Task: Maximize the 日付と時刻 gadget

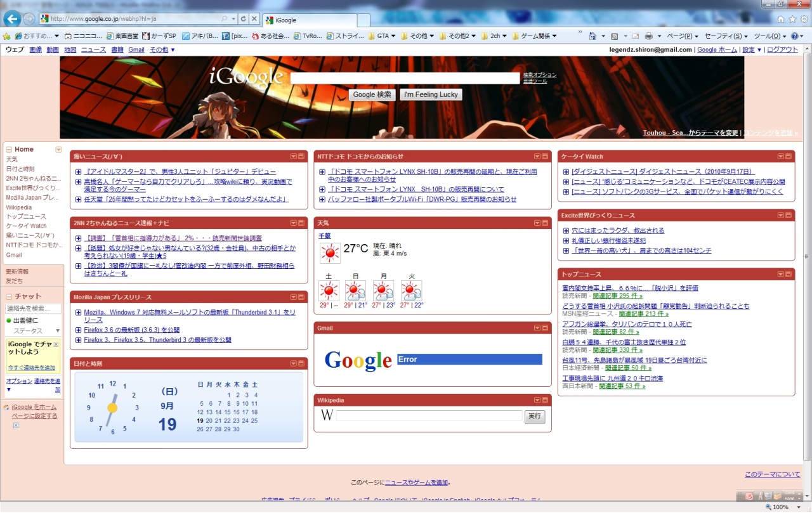Action: point(301,363)
